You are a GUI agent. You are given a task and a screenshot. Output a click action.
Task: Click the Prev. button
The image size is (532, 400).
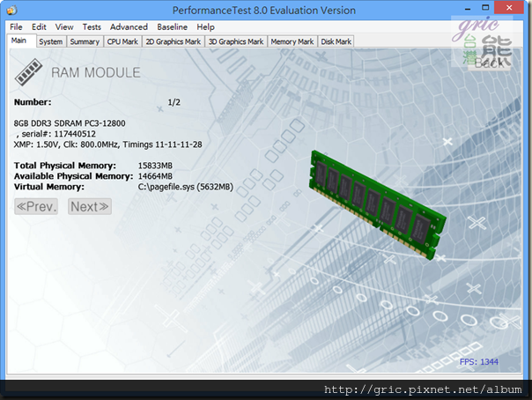coord(36,206)
